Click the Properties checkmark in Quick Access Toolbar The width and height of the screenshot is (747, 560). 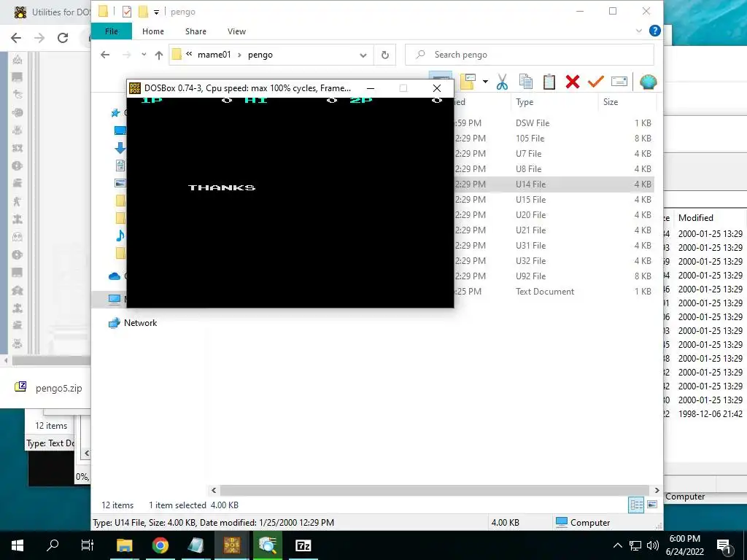(x=127, y=12)
